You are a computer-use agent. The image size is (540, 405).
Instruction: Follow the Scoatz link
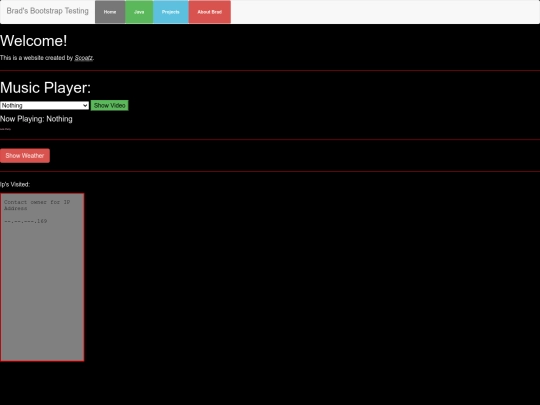point(84,58)
